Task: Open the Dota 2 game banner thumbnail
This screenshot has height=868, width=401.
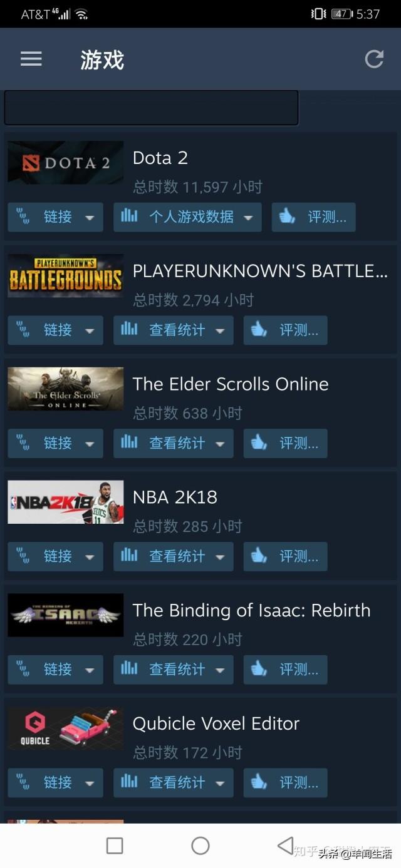Action: 65,162
